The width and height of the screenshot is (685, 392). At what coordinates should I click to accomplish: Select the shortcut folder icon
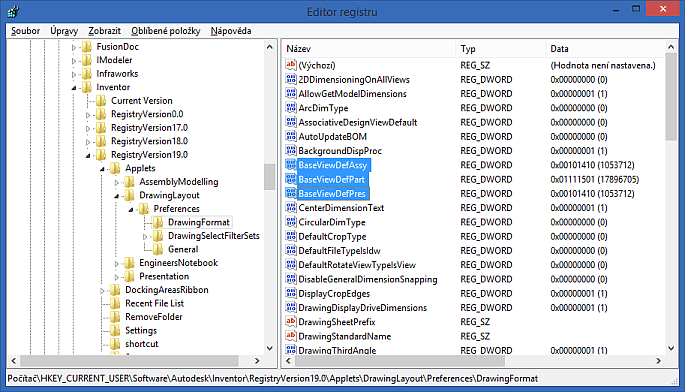[x=115, y=344]
